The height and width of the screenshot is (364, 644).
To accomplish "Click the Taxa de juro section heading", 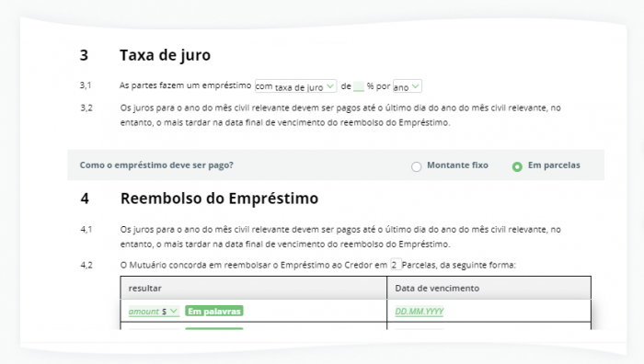I will click(x=165, y=55).
